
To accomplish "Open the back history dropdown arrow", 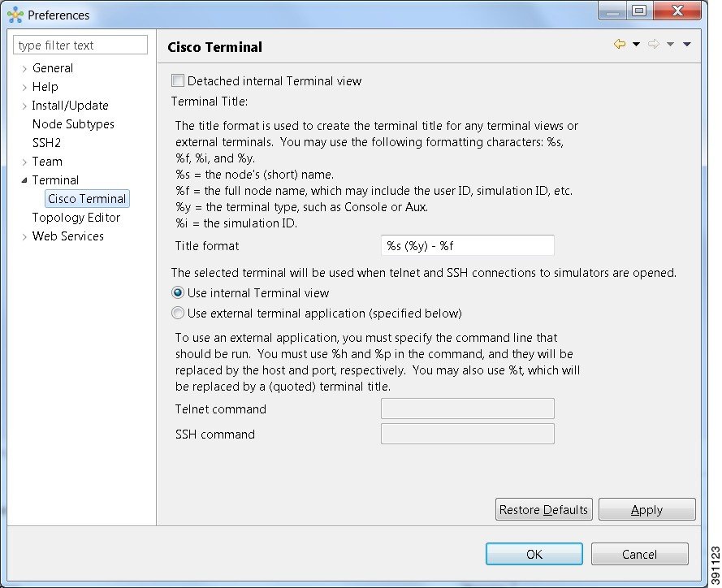I will coord(636,45).
